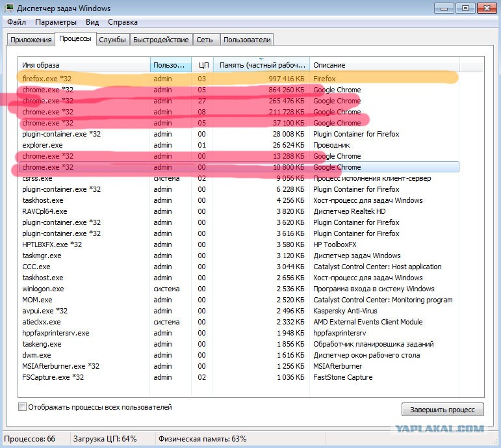
Task: Select the explorer.exe process row
Action: [238, 145]
